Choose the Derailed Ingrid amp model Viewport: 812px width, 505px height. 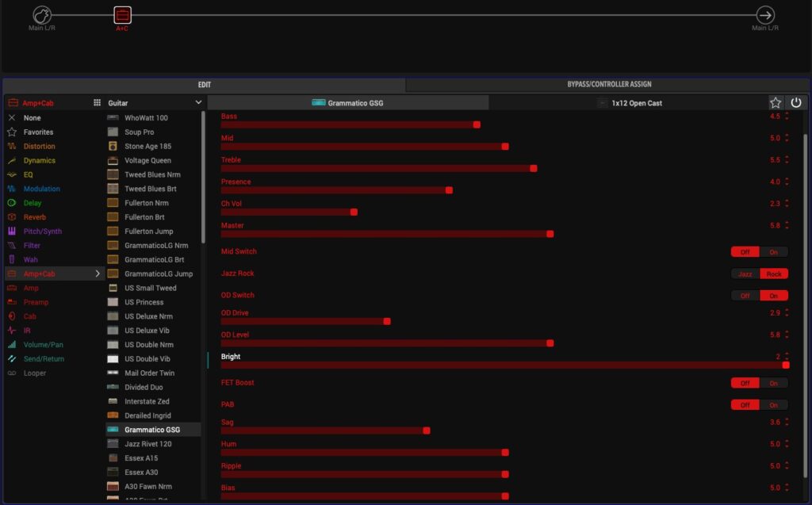147,416
